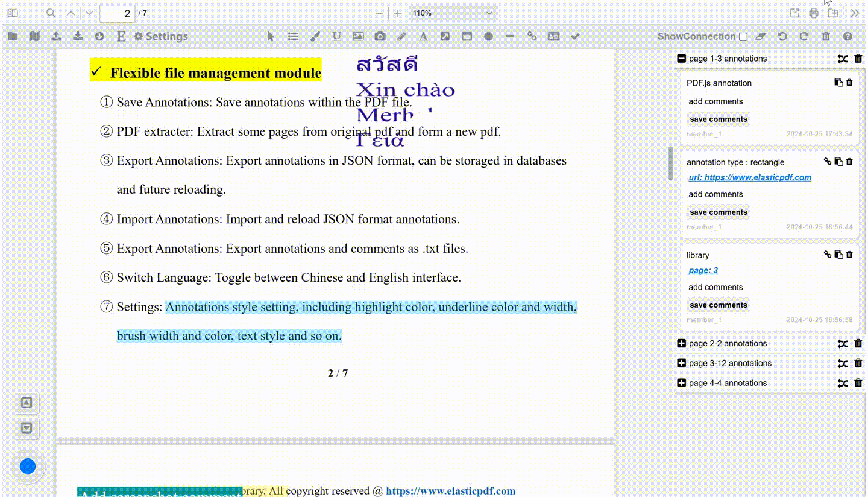Select the arrow-in-square tool

445,36
